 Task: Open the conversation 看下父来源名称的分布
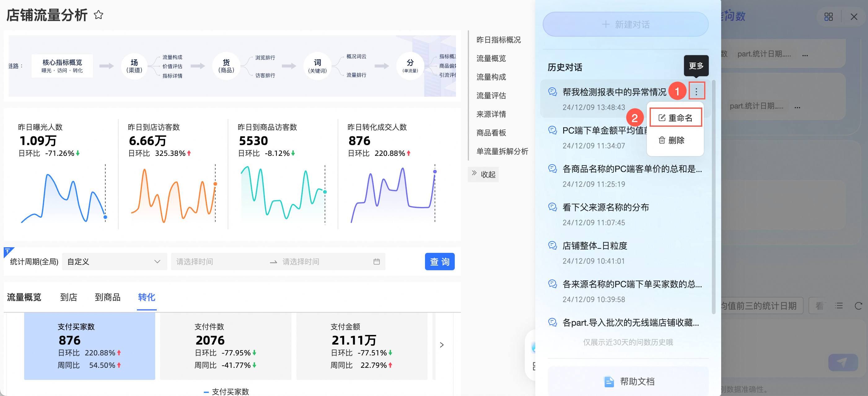click(606, 207)
